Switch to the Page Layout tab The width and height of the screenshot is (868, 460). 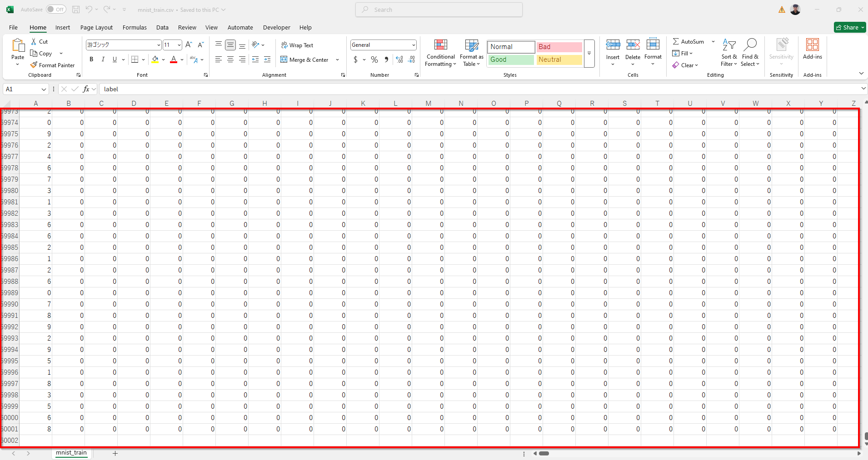click(96, 27)
